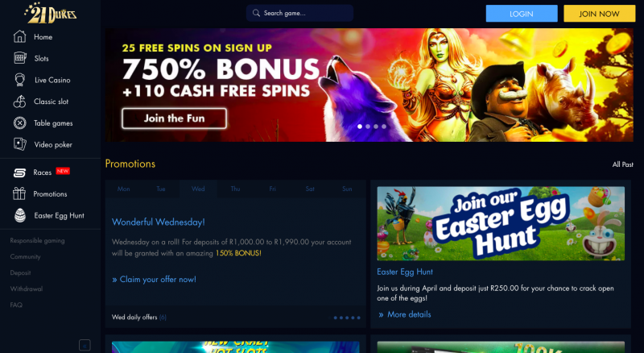Show the second banner slide dot
The width and height of the screenshot is (644, 353).
click(x=368, y=127)
